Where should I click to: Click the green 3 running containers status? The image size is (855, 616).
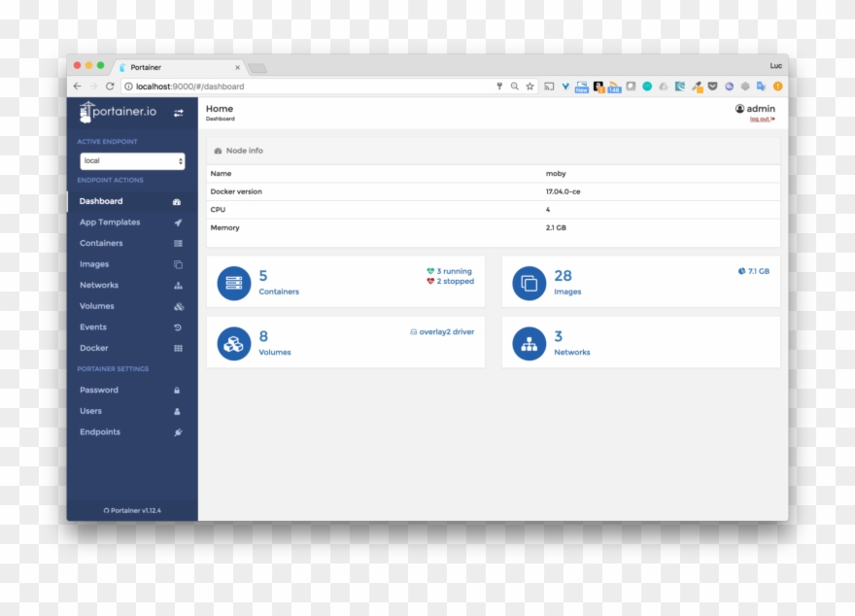point(450,271)
